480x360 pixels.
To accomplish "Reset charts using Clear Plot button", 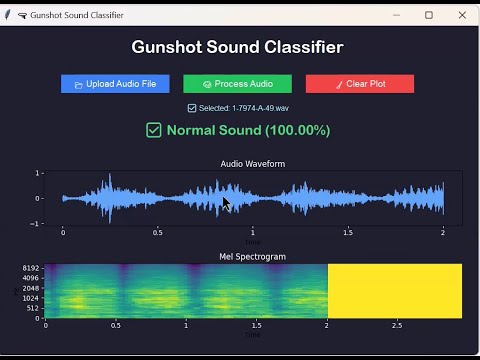I will click(x=360, y=84).
